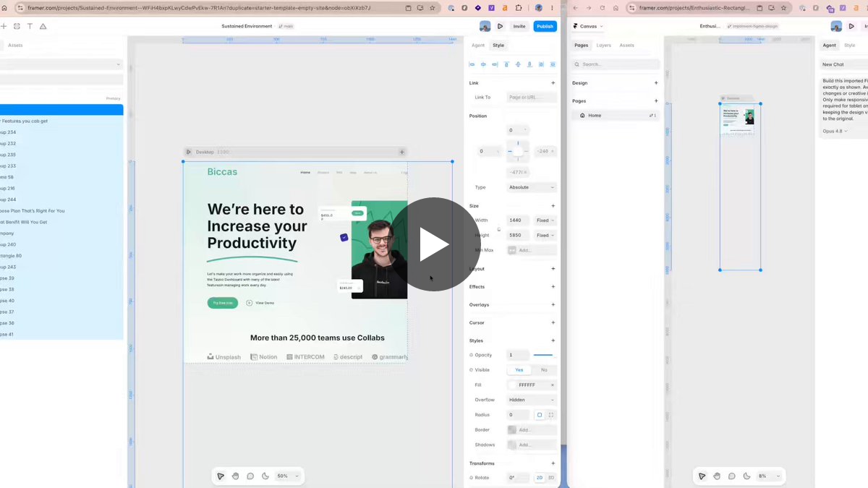
Task: Switch to the Style tab in left window
Action: click(x=498, y=46)
